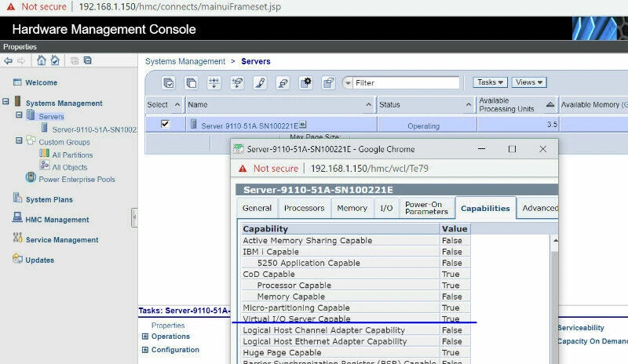Click the System Plans icon

point(17,198)
